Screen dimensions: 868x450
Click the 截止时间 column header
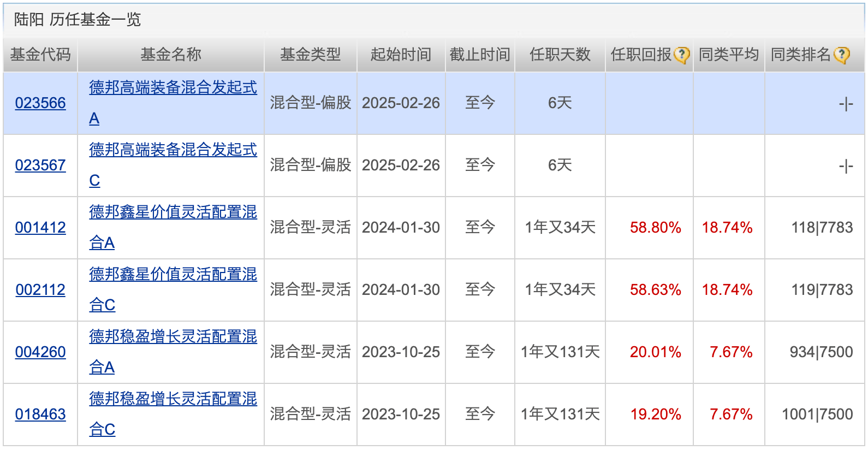click(480, 55)
